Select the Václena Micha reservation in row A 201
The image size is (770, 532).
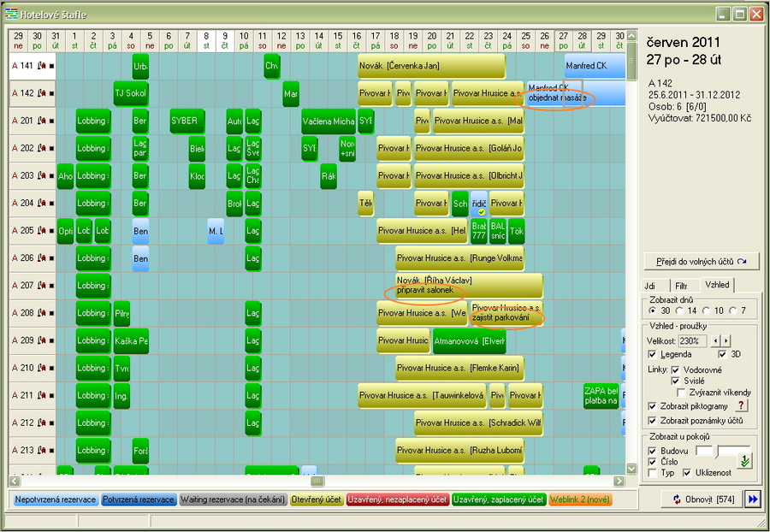(x=329, y=121)
